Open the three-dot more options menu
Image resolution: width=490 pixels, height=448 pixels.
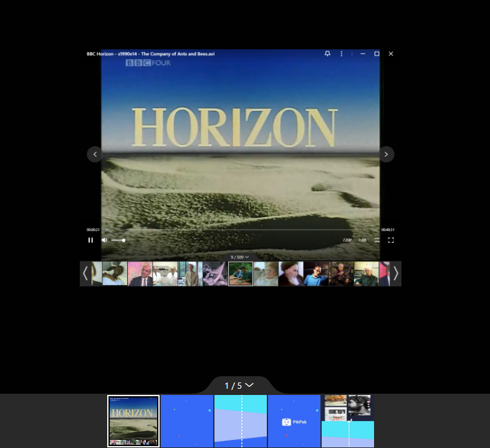click(342, 54)
